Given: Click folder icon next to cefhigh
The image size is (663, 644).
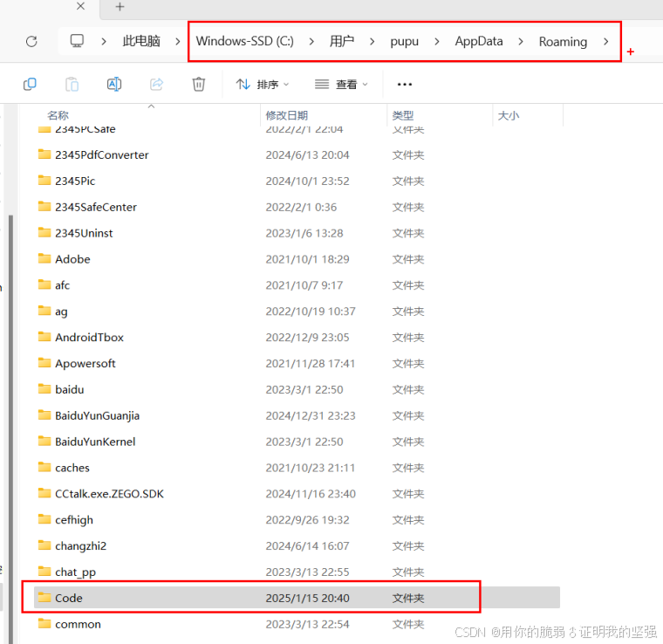Looking at the screenshot, I should (x=44, y=519).
